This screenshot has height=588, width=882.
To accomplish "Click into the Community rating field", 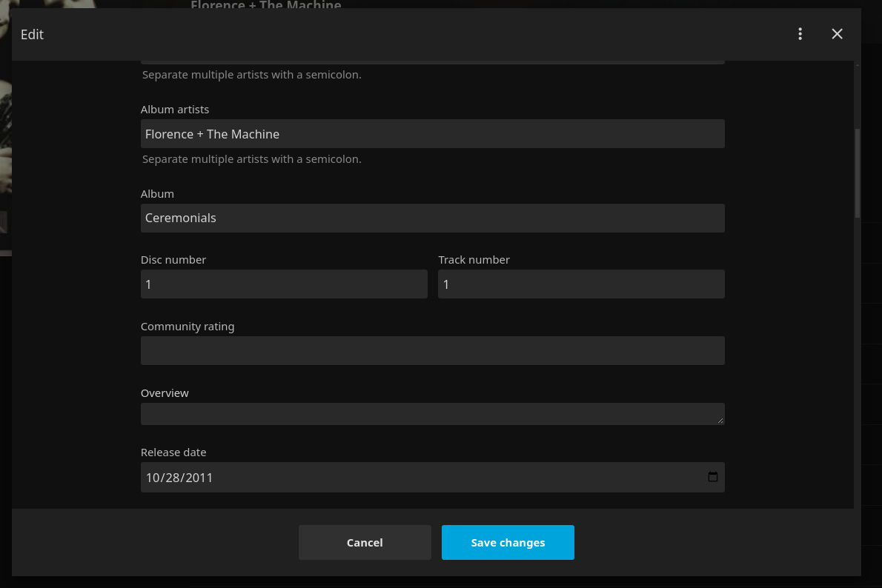I will click(432, 351).
